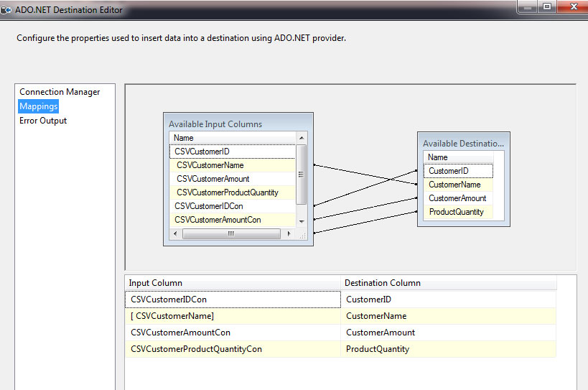The height and width of the screenshot is (390, 588).
Task: Click left arrow of input columns horizontal scrollbar
Action: tap(175, 233)
